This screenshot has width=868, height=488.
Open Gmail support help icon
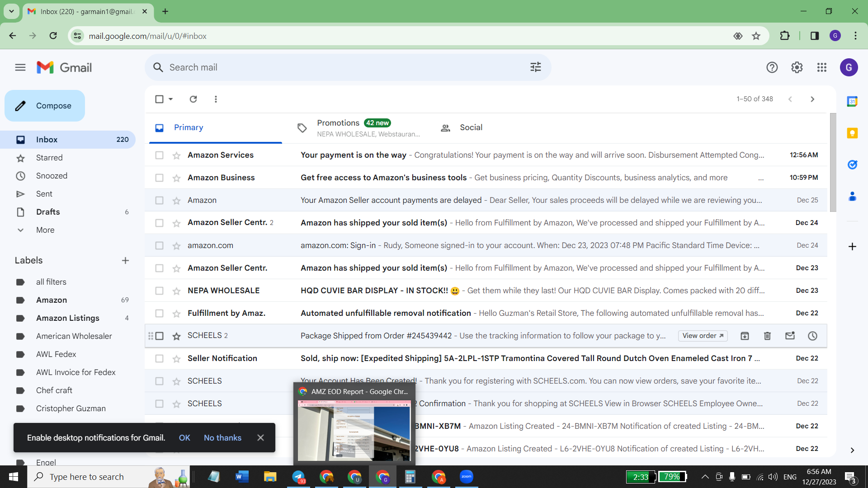(772, 67)
